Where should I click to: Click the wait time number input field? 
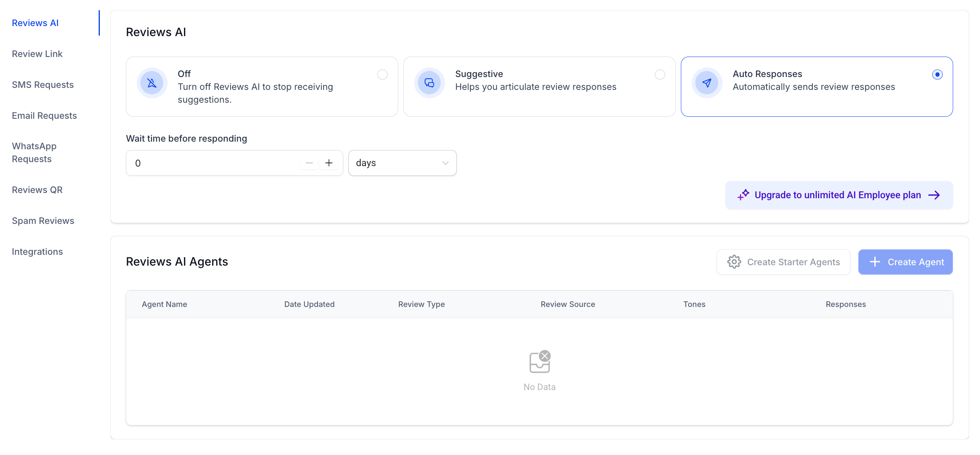[213, 163]
